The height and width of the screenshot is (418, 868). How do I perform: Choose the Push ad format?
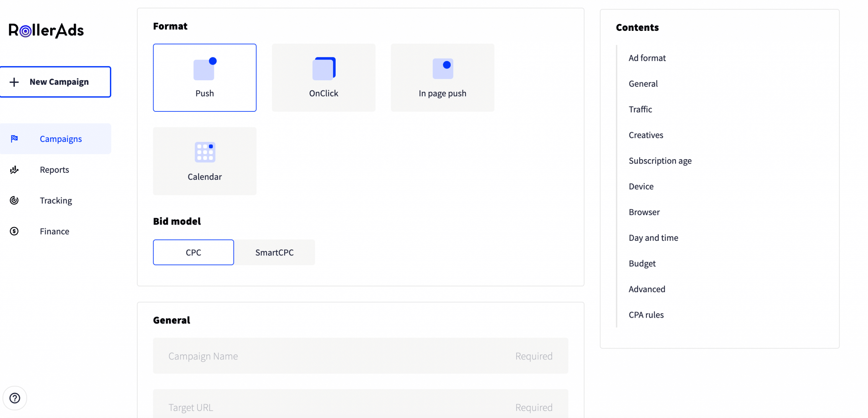204,78
